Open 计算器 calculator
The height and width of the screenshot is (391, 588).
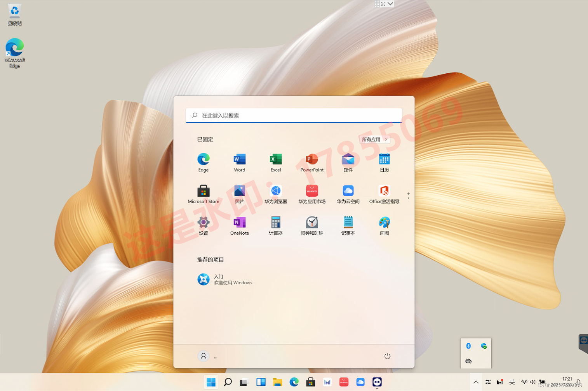[275, 226]
